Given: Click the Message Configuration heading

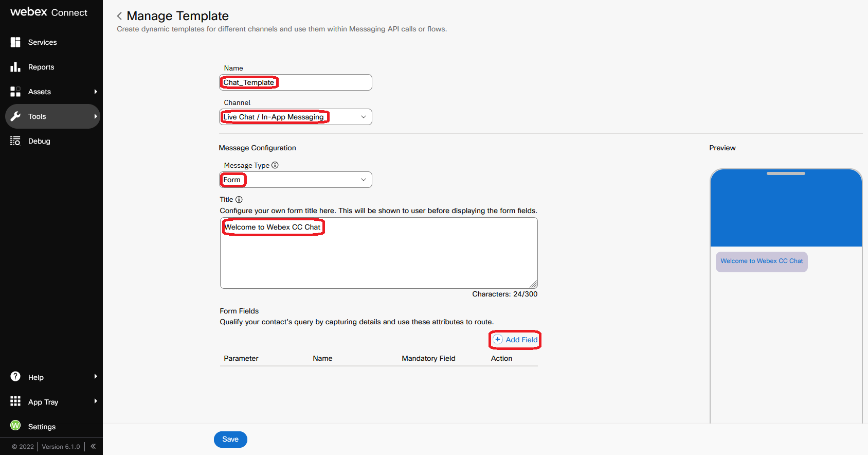Looking at the screenshot, I should 257,148.
